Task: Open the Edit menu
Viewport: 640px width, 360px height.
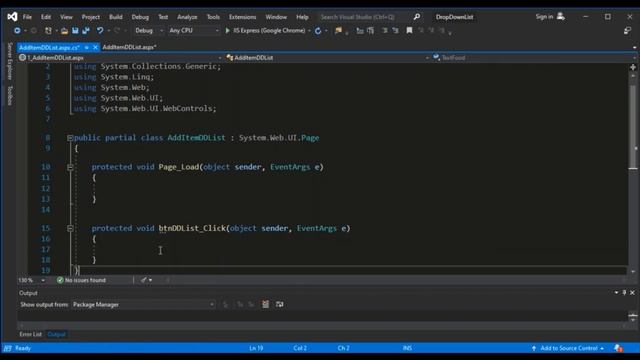Action: coord(46,17)
